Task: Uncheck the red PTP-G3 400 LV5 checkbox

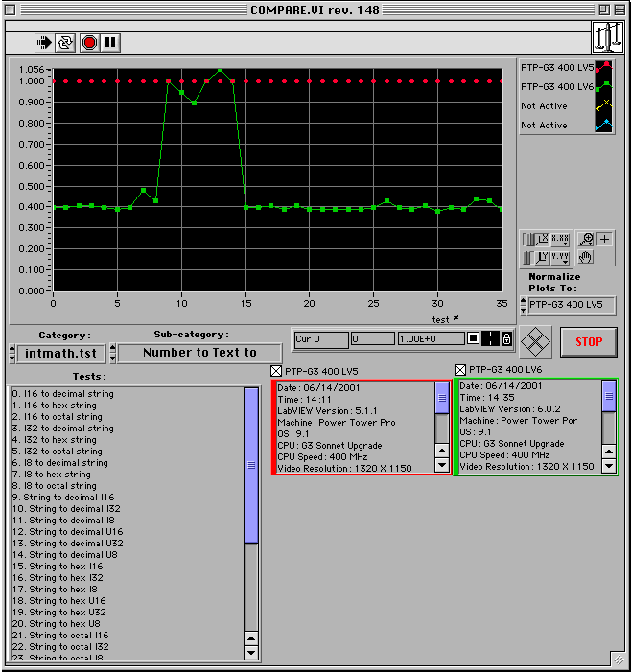Action: (277, 370)
